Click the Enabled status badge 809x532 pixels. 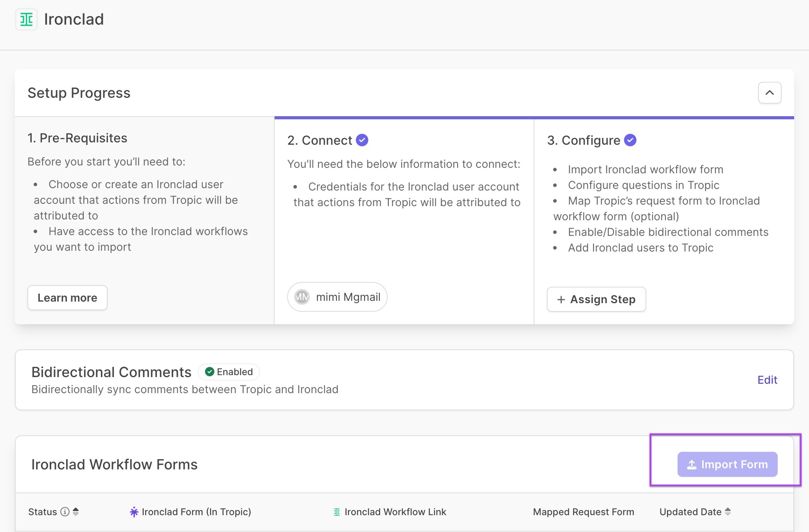tap(229, 372)
